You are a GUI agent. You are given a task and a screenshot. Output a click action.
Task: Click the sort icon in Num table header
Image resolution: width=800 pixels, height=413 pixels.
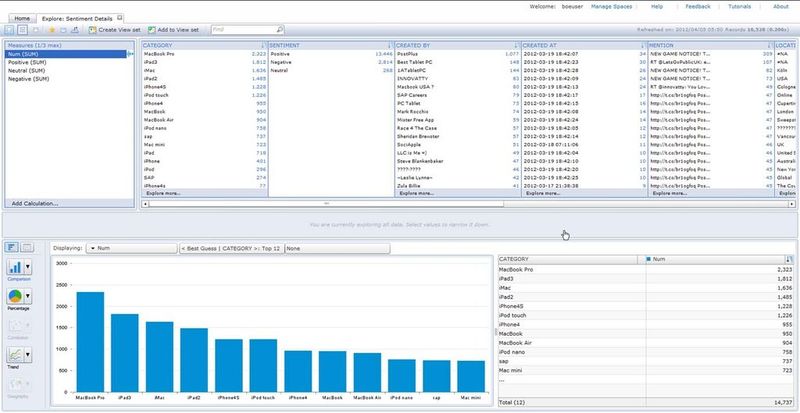(789, 259)
